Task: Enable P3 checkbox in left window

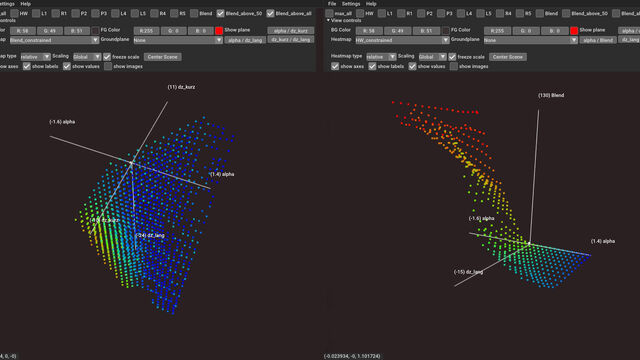Action: pyautogui.click(x=95, y=13)
